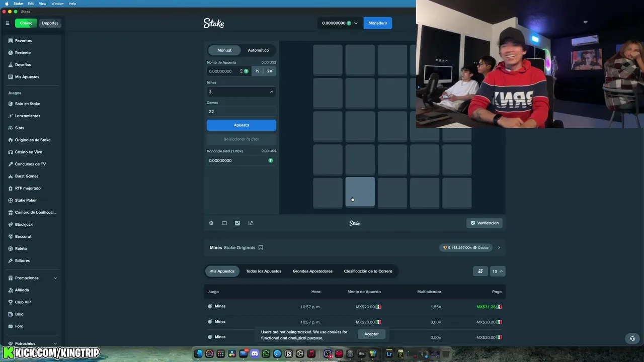Toggle hidden bets filter icon

point(480,271)
